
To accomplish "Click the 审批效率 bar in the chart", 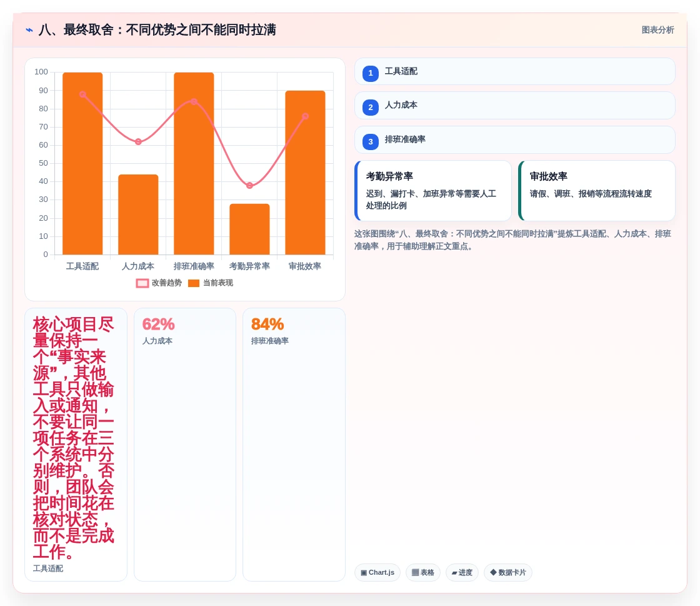I will pyautogui.click(x=306, y=173).
